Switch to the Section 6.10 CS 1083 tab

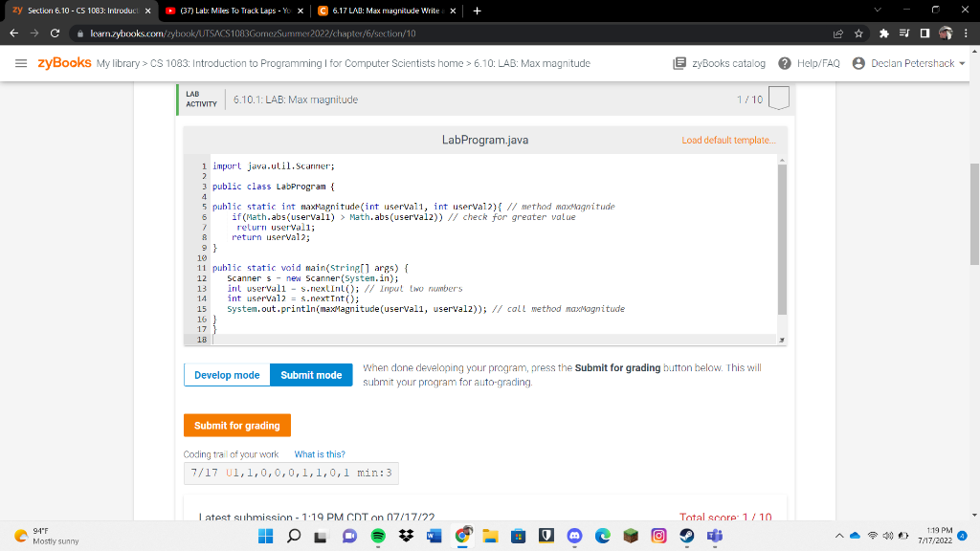(x=82, y=11)
